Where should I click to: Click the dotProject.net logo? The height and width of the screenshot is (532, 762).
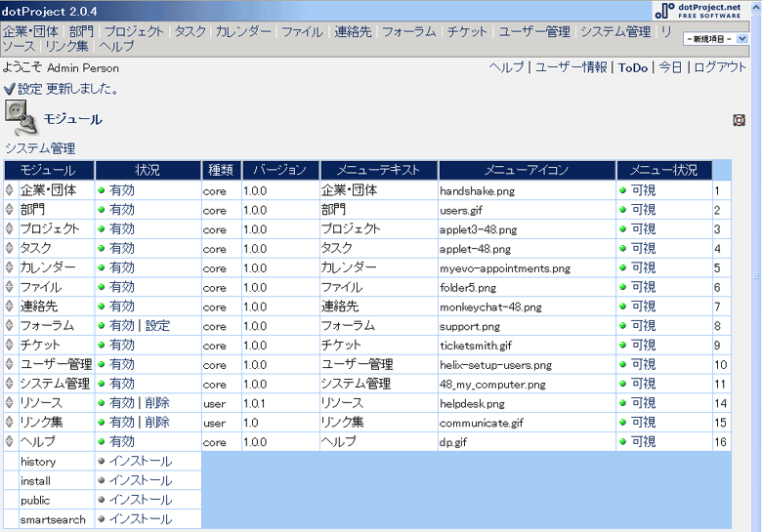point(698,11)
